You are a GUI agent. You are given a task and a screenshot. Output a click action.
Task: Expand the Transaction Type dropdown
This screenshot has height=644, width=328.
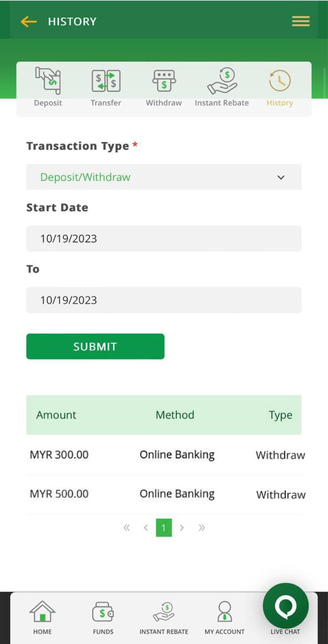[164, 177]
